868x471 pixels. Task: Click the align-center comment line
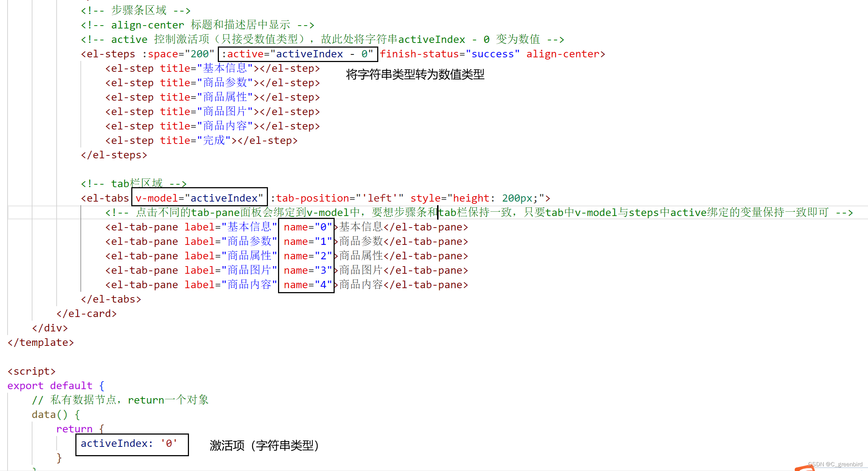(x=198, y=25)
